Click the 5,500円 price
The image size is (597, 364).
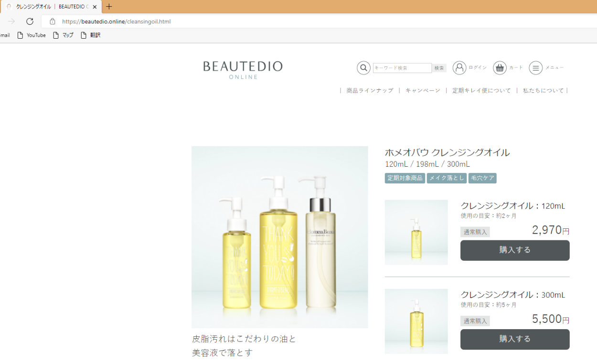551,319
